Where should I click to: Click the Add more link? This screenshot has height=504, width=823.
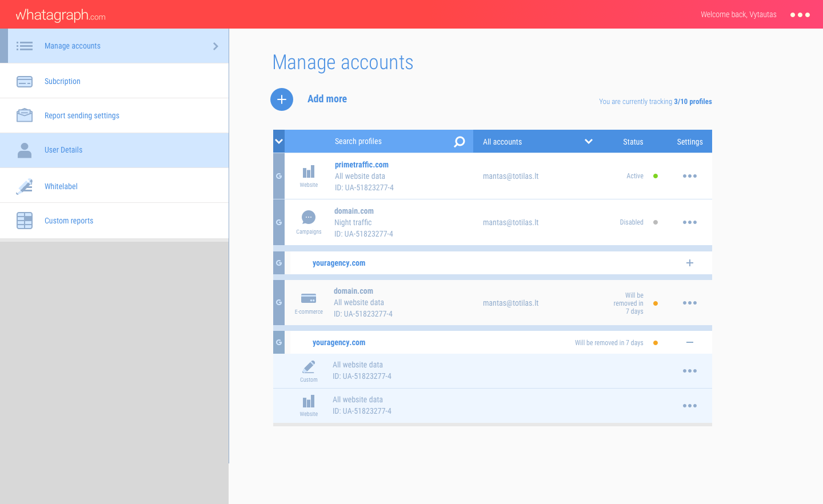tap(327, 99)
